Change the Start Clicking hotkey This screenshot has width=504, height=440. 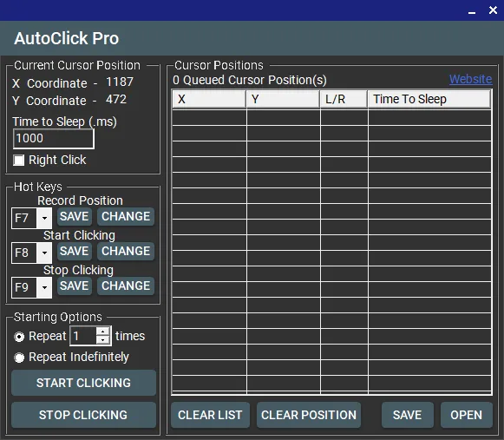point(126,251)
